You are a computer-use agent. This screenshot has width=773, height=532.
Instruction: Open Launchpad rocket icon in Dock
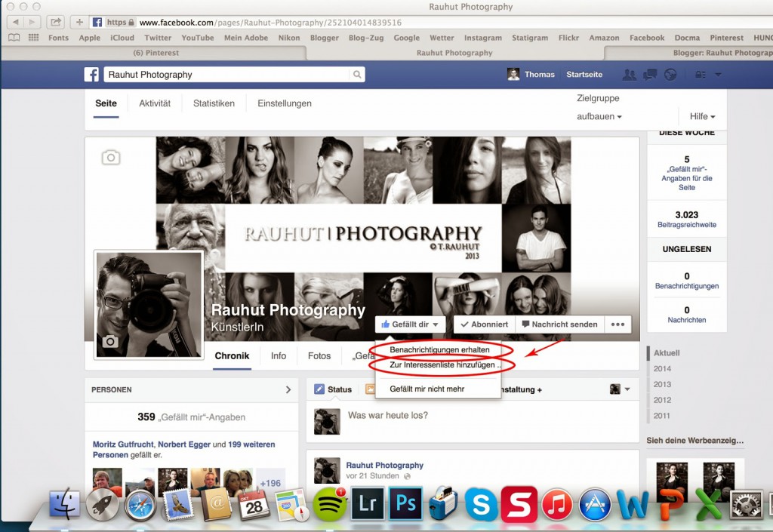click(102, 504)
